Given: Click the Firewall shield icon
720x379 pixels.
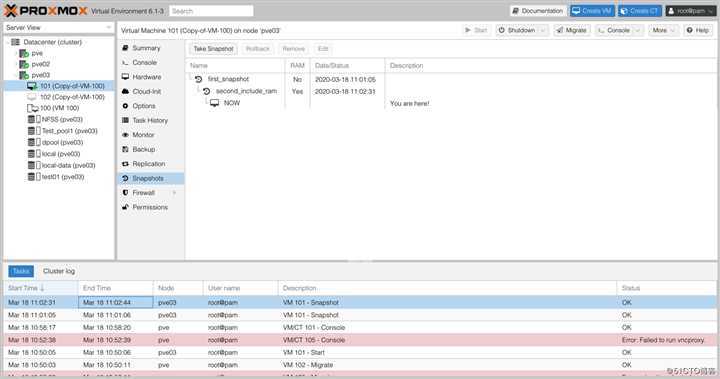Looking at the screenshot, I should pyautogui.click(x=125, y=193).
